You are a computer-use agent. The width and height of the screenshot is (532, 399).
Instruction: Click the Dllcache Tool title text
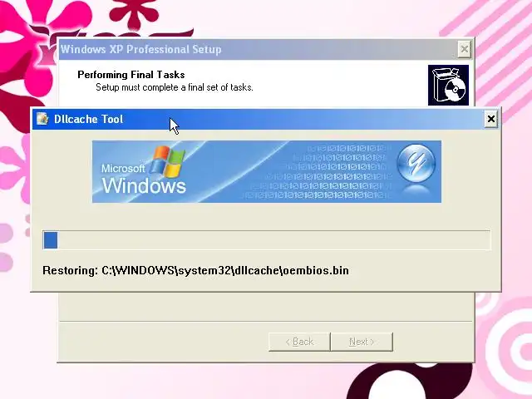pos(89,119)
